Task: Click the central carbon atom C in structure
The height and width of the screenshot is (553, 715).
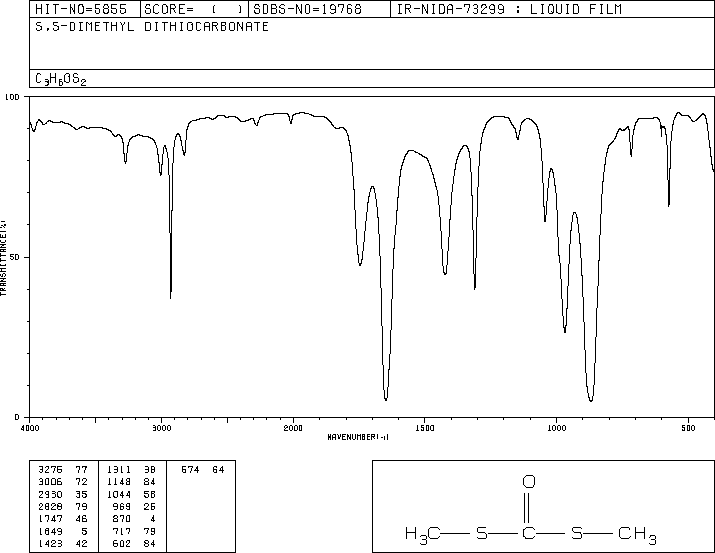Action: point(529,533)
